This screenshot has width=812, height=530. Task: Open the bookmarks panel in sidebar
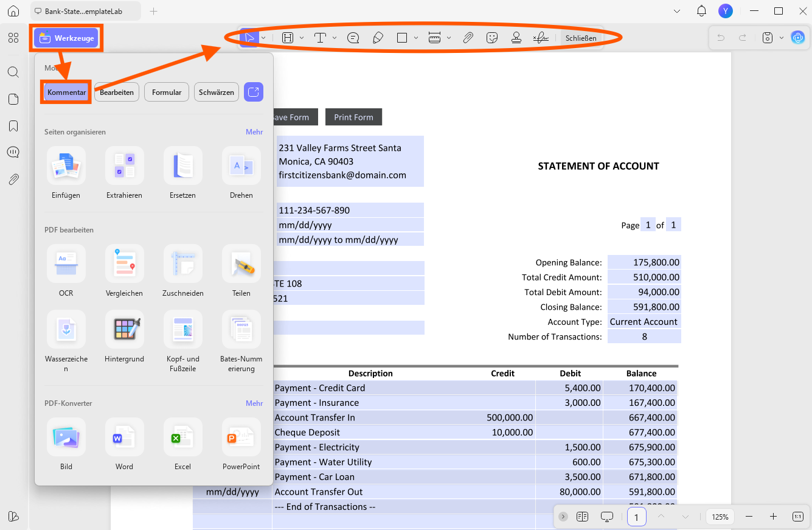[13, 126]
